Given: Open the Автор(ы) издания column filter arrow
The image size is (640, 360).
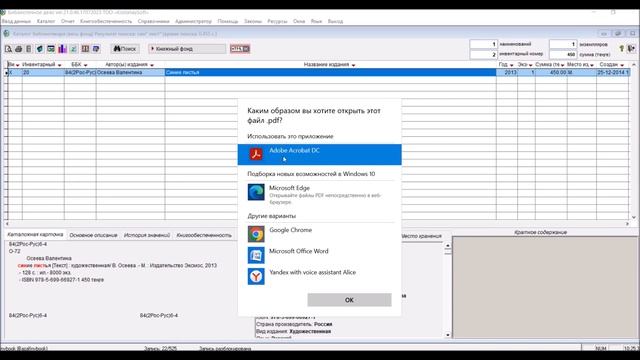Looking at the screenshot, I should pyautogui.click(x=152, y=65).
